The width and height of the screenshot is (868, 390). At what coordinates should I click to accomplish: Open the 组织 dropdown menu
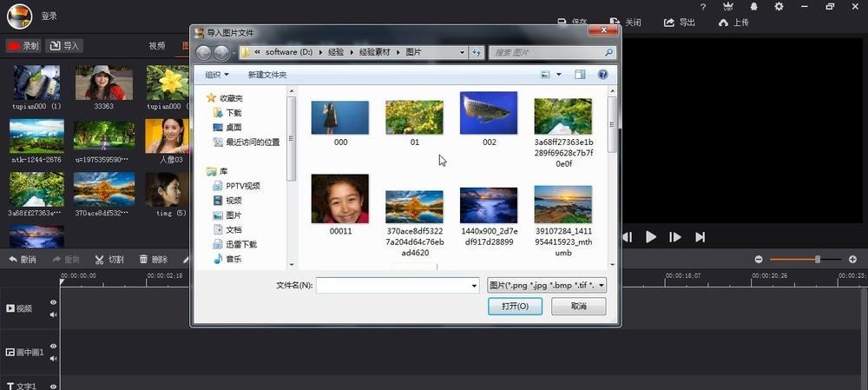(216, 75)
